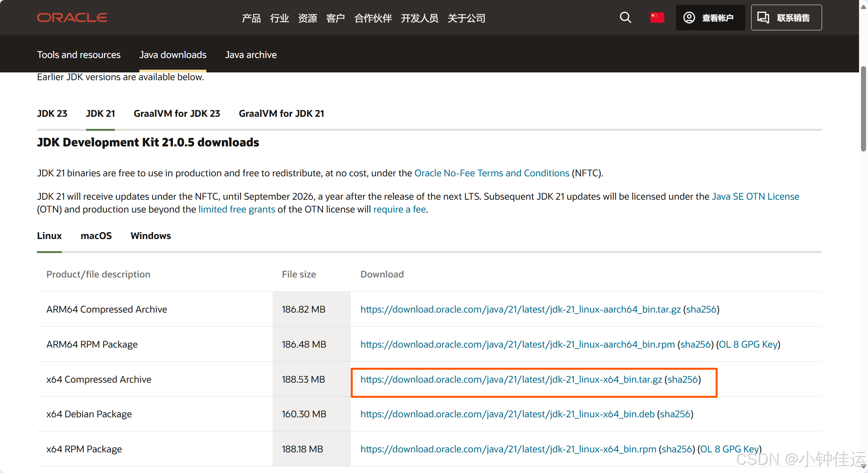Screen dimensions: 868x473
Task: Click the x64 Debian Package description
Action: pos(89,414)
